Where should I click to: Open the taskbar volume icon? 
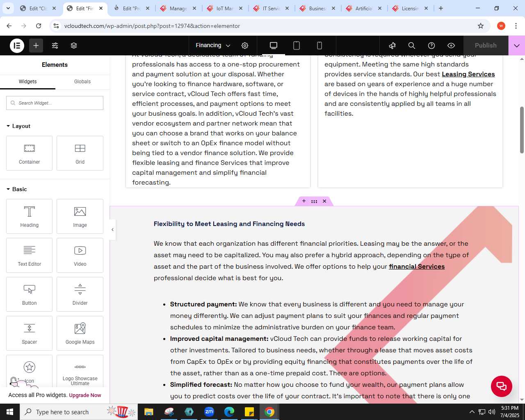click(492, 412)
